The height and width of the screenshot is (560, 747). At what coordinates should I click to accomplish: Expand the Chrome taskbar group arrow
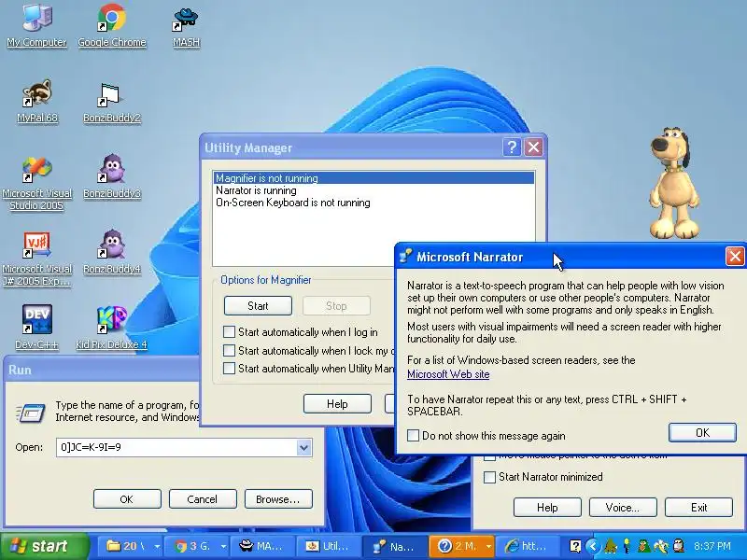tap(223, 546)
